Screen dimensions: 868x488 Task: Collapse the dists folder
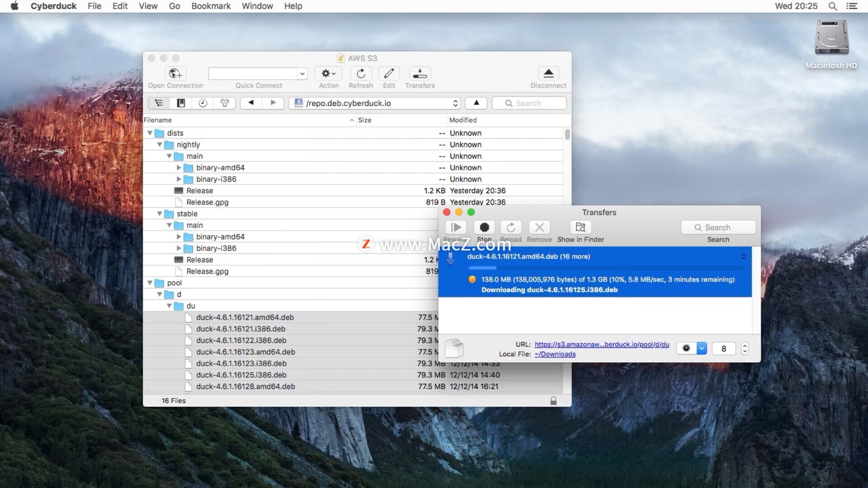pyautogui.click(x=150, y=133)
